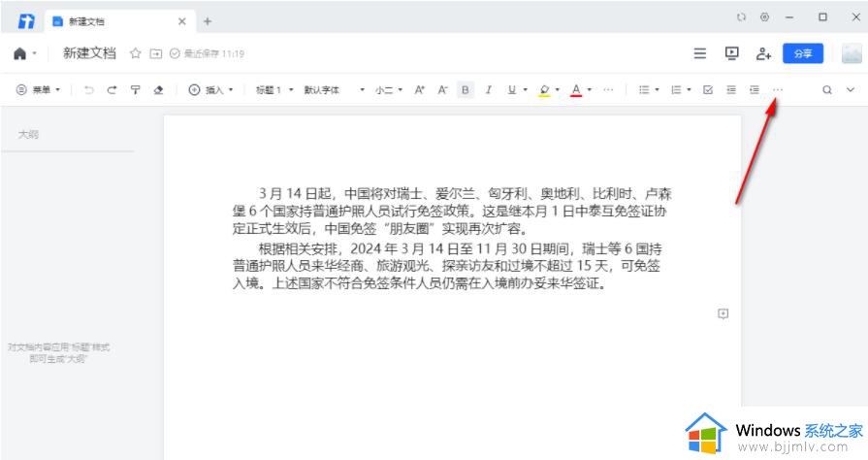The image size is (868, 460).
Task: Open settings gear in title bar
Action: click(x=764, y=17)
